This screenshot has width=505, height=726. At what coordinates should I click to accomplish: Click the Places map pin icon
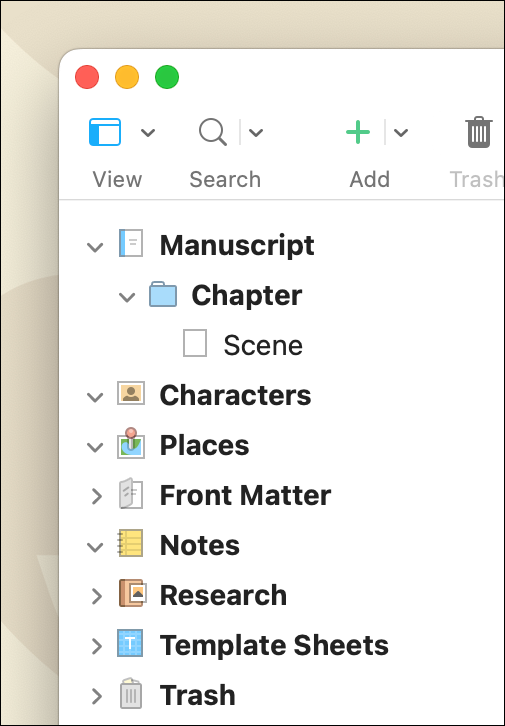click(131, 443)
